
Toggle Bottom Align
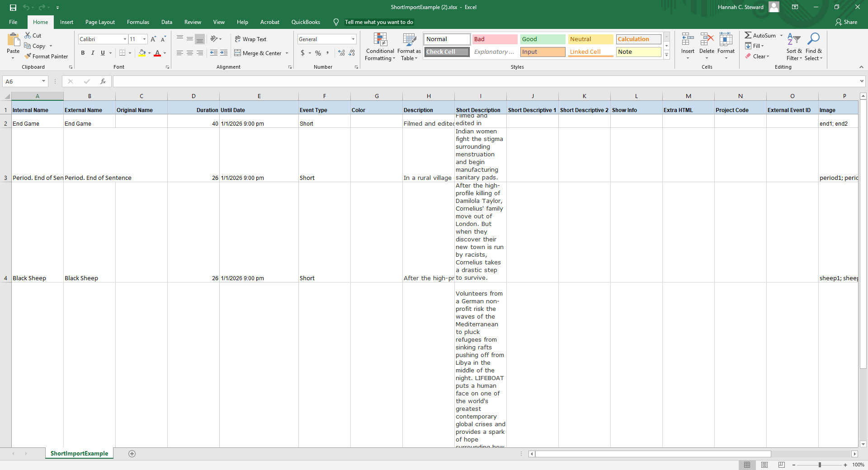tap(200, 39)
